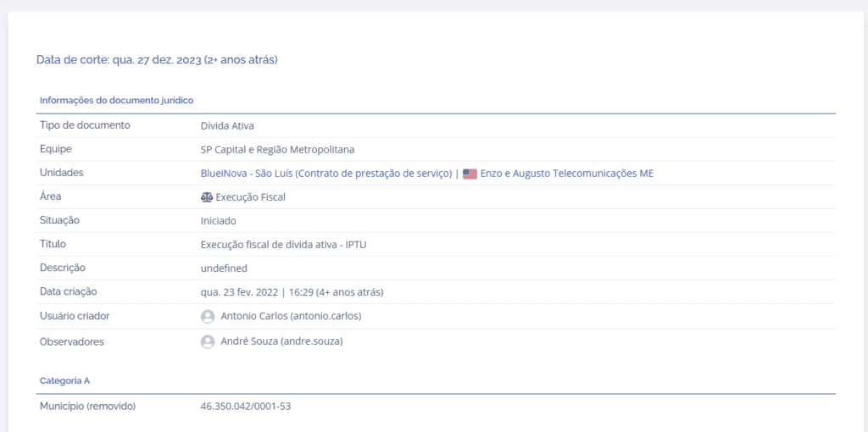The height and width of the screenshot is (432, 868).
Task: Click the 'Data criação' row label
Action: (69, 291)
